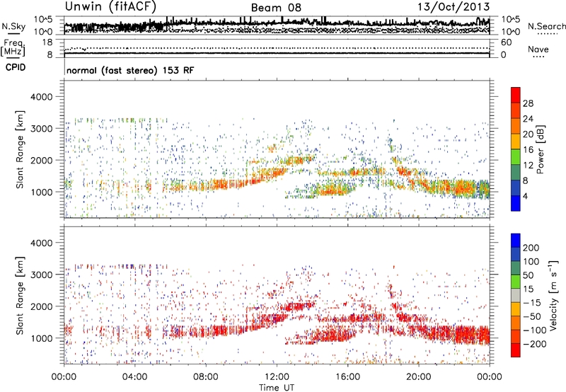Pick Power colorbar segment between 12 and 16
566x392 pixels.
(516, 156)
